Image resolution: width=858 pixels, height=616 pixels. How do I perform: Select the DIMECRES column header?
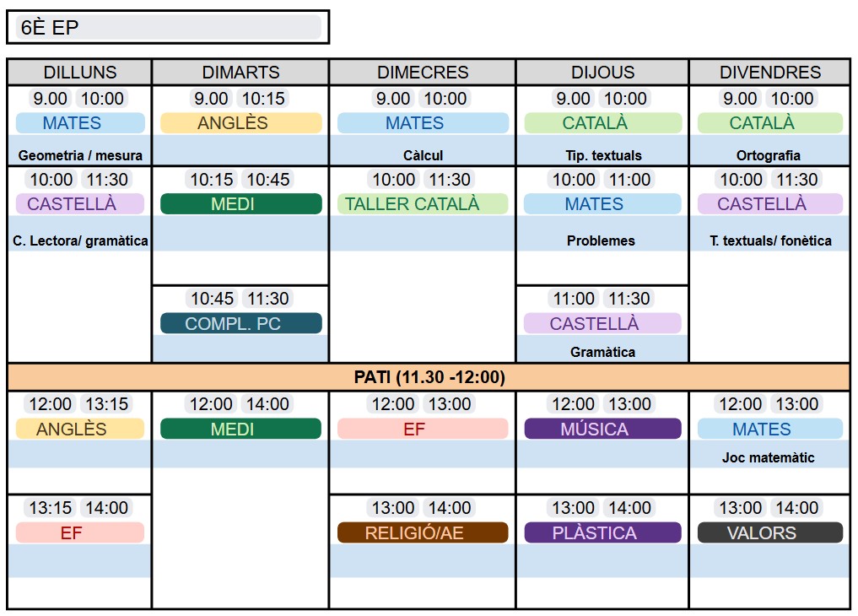pyautogui.click(x=423, y=73)
